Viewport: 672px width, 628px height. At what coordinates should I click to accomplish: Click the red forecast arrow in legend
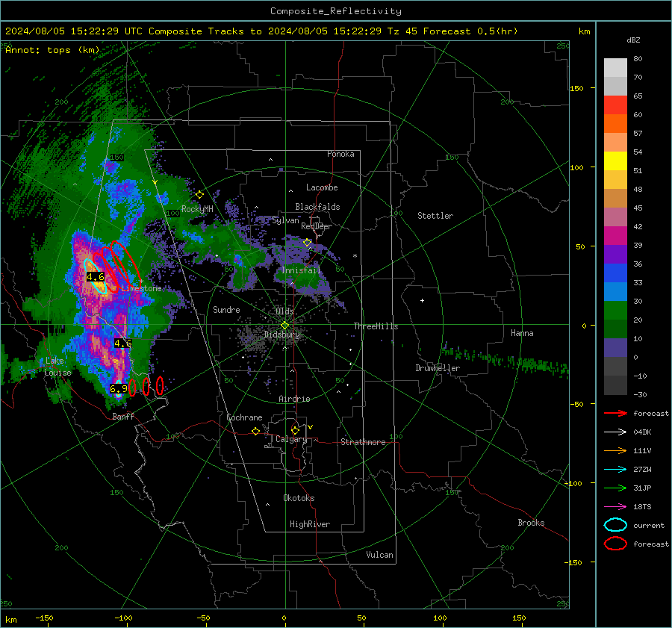tap(615, 413)
